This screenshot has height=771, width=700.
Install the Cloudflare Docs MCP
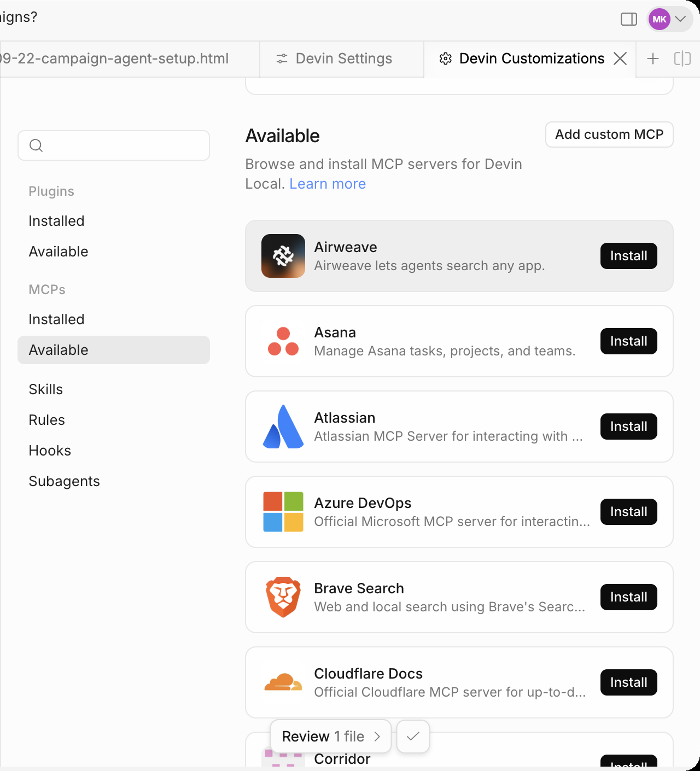[x=629, y=682]
